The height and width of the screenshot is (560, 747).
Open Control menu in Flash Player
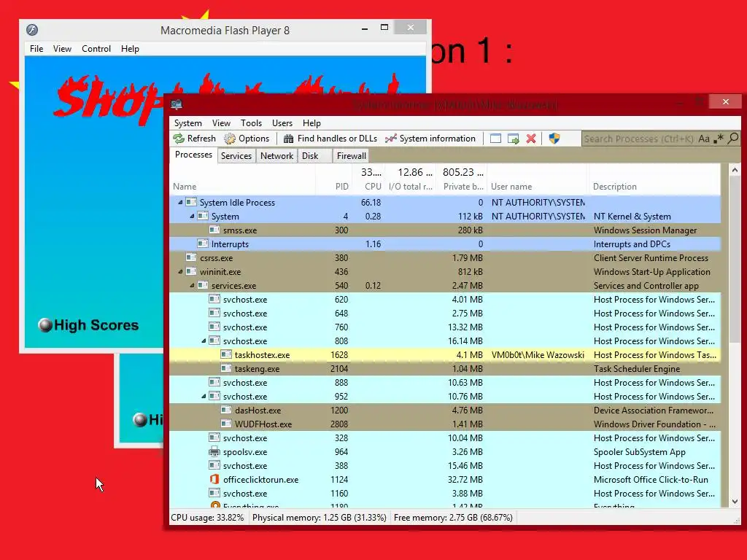(96, 49)
